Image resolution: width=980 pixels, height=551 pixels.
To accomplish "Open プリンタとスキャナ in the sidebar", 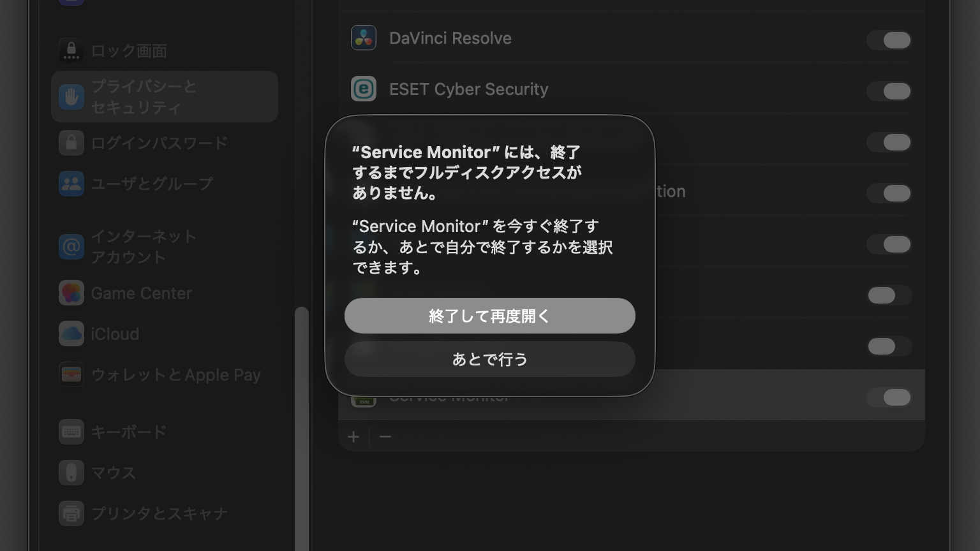I will pos(159,513).
